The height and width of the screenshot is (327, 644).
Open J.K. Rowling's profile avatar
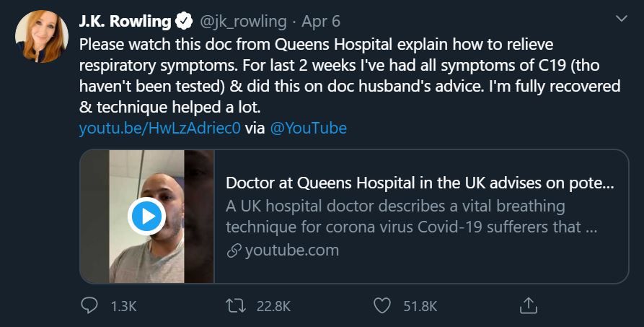tap(41, 36)
